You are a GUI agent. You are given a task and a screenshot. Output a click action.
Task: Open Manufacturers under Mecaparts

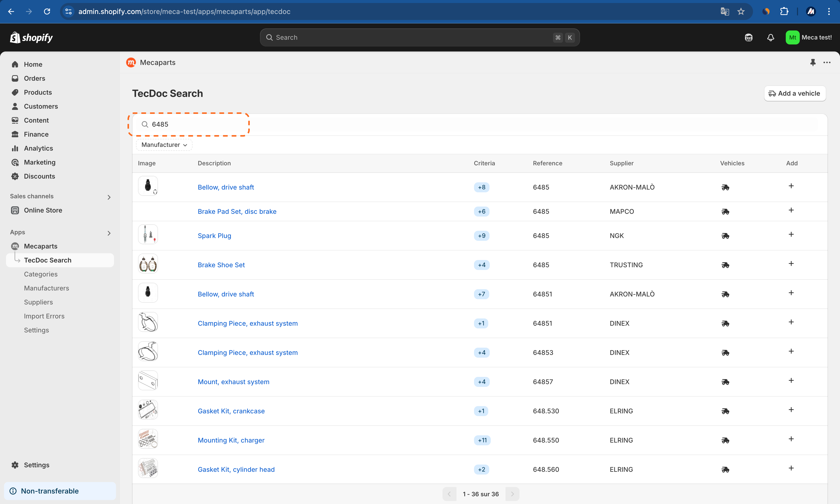pos(46,288)
